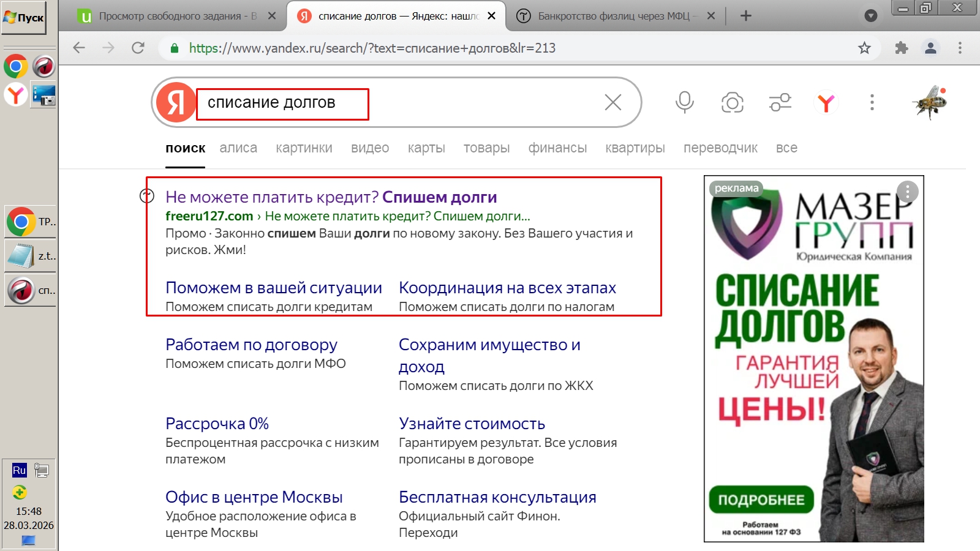Launch Yandex Browser from quick launch

[15, 95]
